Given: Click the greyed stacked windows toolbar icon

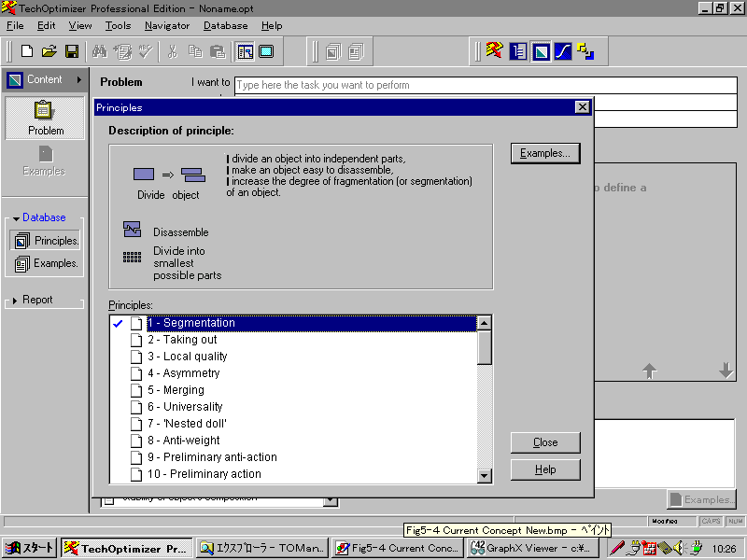Looking at the screenshot, I should coord(333,51).
